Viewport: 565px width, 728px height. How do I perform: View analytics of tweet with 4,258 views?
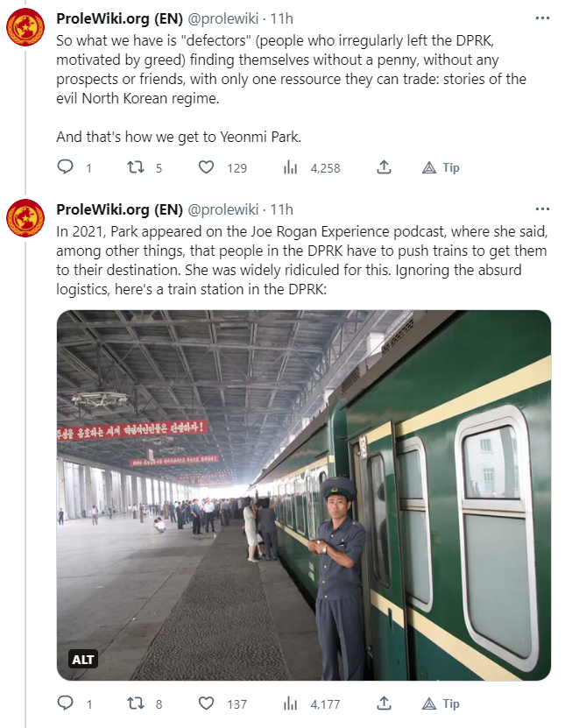click(x=291, y=167)
